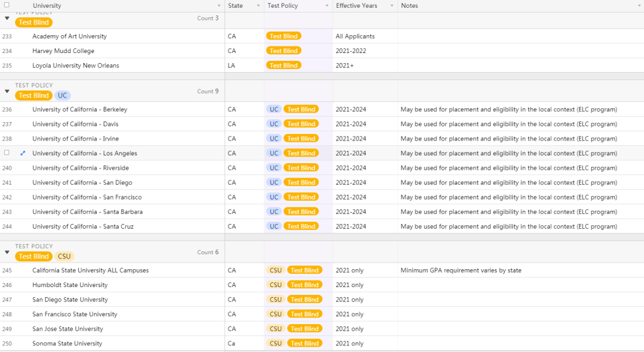Select the Humboldt State University cell

[128, 285]
